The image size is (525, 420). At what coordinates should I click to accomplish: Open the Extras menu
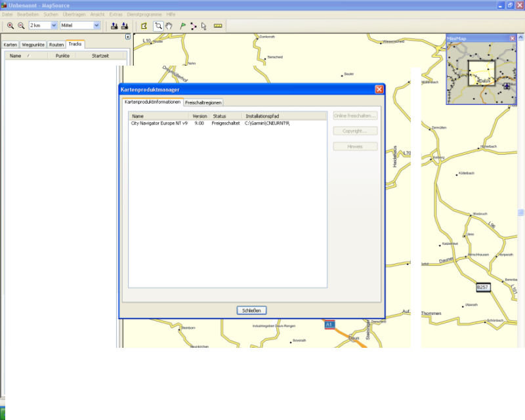point(115,14)
